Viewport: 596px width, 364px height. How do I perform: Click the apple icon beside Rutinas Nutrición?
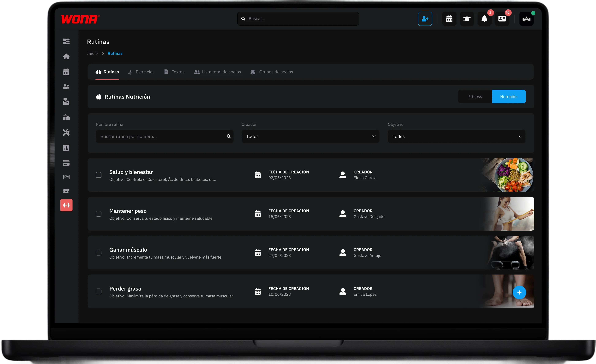point(99,97)
